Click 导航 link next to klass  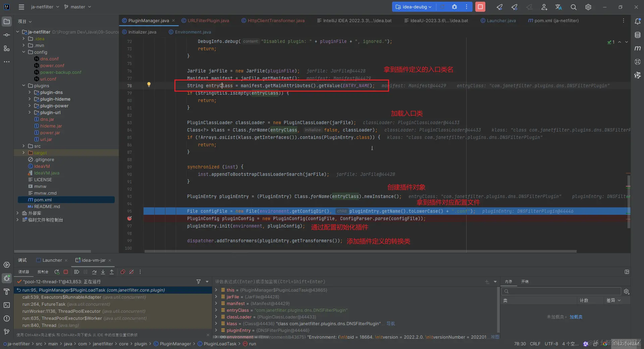391,323
